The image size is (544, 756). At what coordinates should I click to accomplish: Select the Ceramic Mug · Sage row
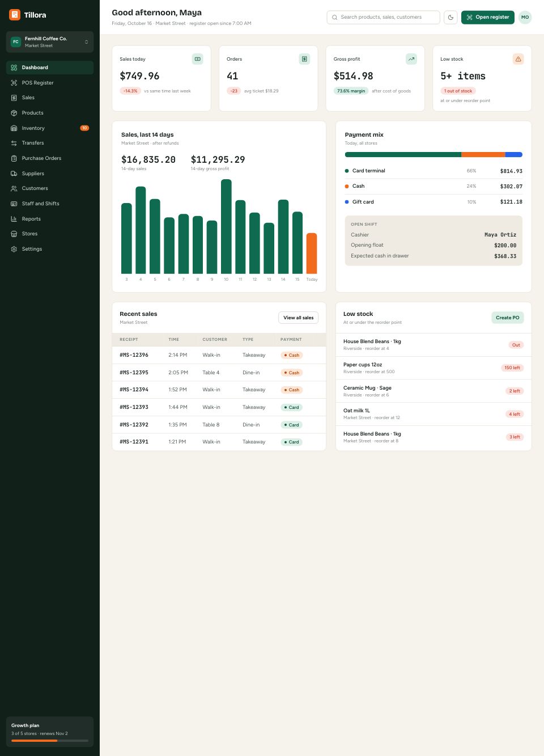click(433, 391)
